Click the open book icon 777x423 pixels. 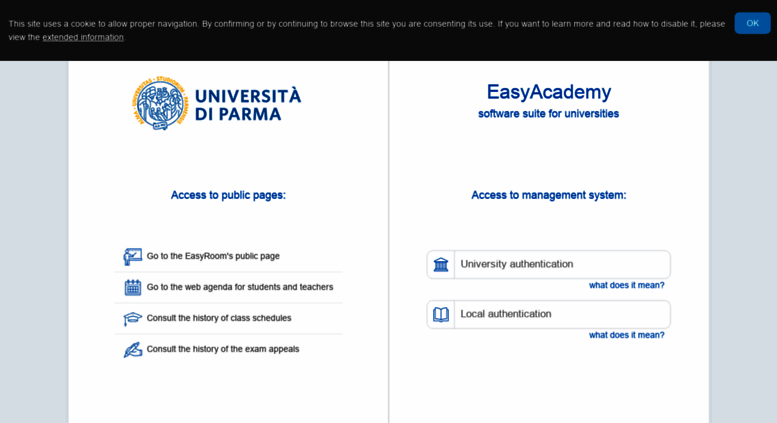(441, 315)
